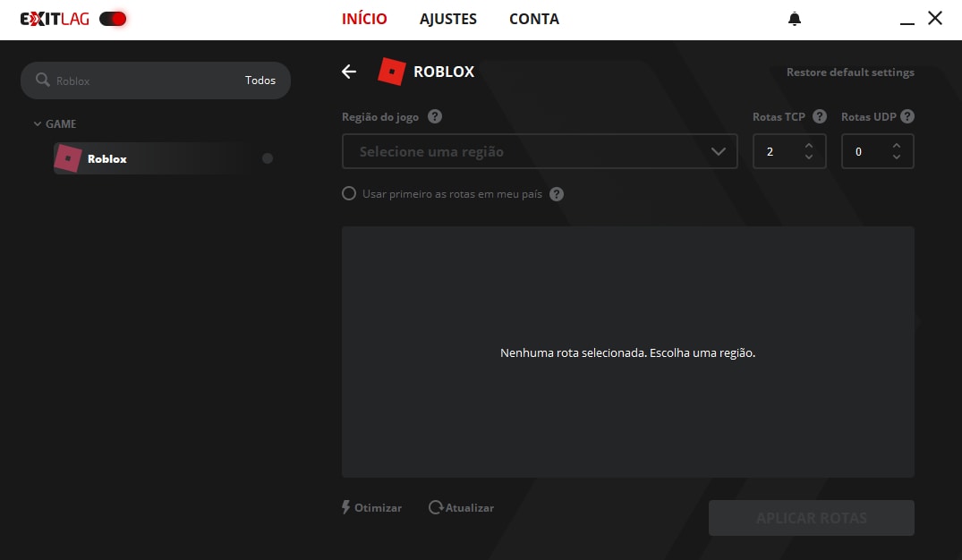The image size is (962, 560).
Task: Open the Todos filter dropdown
Action: 260,81
